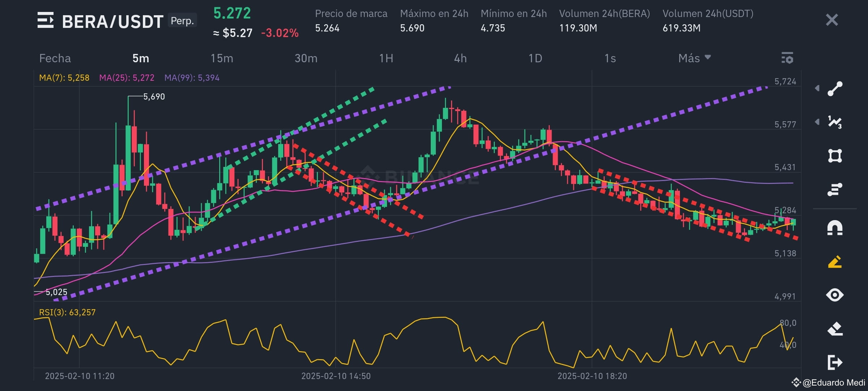868x391 pixels.
Task: Select the eraser to delete drawings
Action: coord(835,329)
